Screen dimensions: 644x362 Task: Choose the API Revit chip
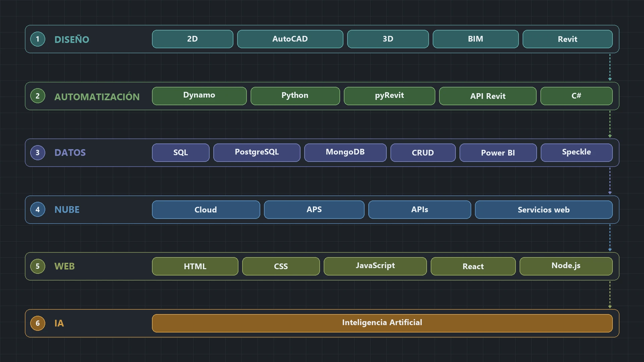click(488, 96)
